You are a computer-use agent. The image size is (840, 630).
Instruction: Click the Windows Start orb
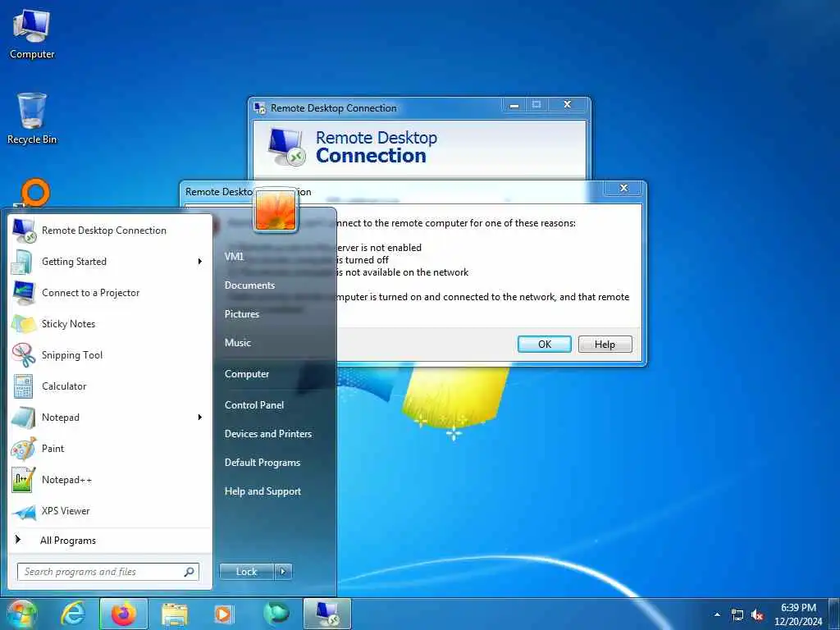[22, 614]
